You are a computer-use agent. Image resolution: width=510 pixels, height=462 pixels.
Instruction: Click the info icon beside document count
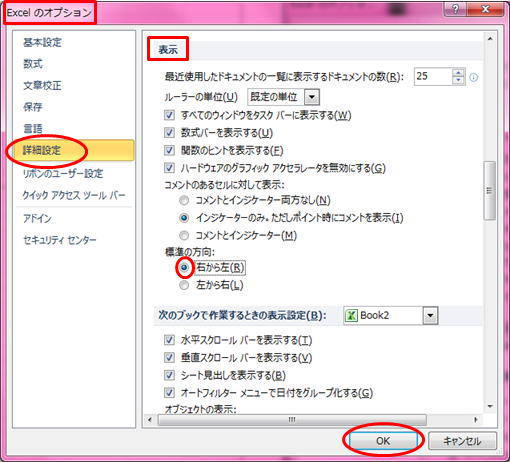point(473,77)
